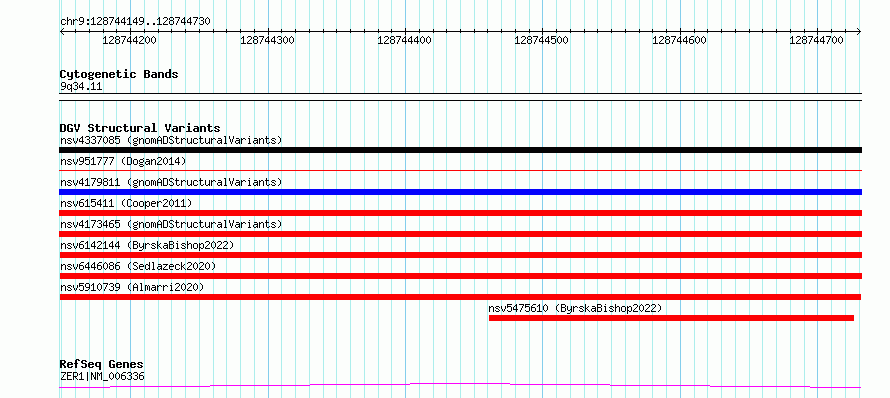The image size is (890, 398).
Task: Click the DGV Structural Variants track title
Action: pyautogui.click(x=140, y=128)
